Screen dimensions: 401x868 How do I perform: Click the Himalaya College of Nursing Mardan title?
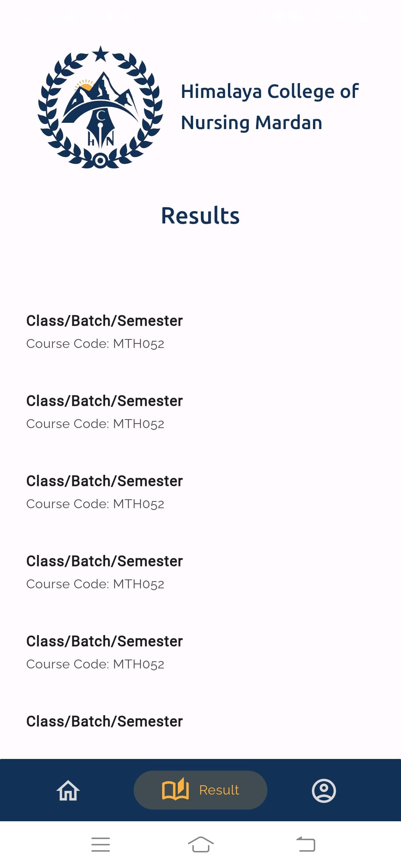(x=270, y=107)
